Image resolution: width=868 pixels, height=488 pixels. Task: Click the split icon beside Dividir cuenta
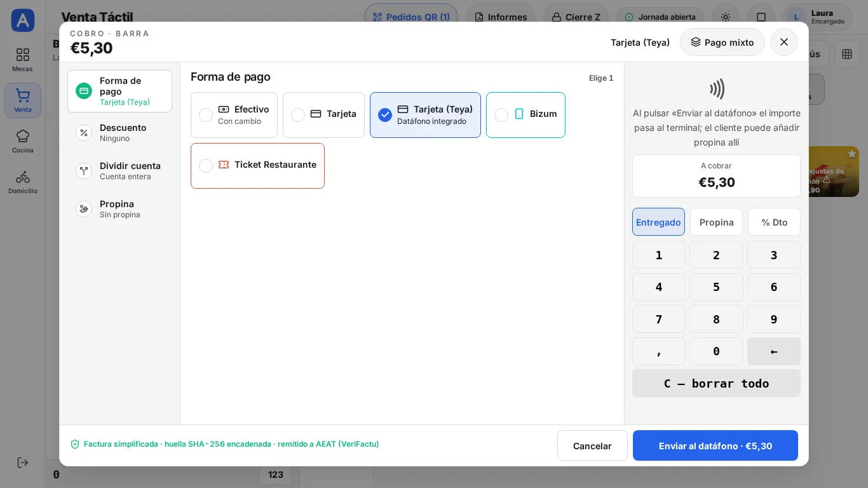[x=84, y=171]
